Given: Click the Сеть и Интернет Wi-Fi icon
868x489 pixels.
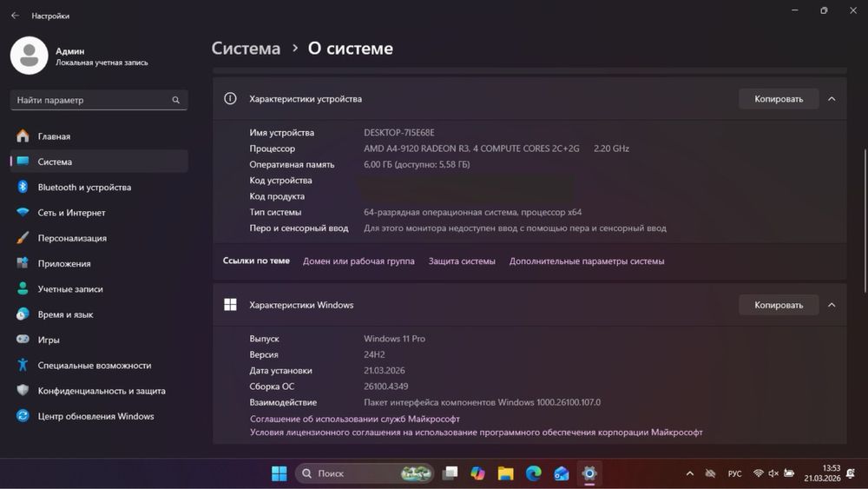Looking at the screenshot, I should (x=23, y=212).
